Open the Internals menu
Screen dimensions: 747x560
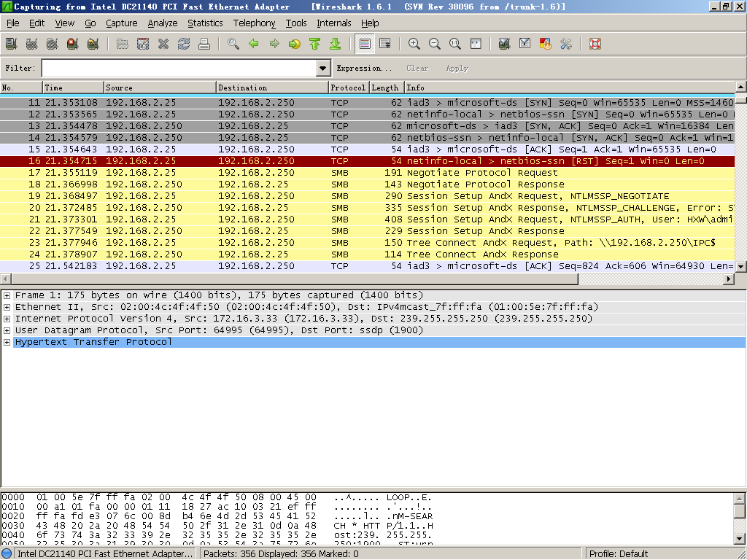333,23
